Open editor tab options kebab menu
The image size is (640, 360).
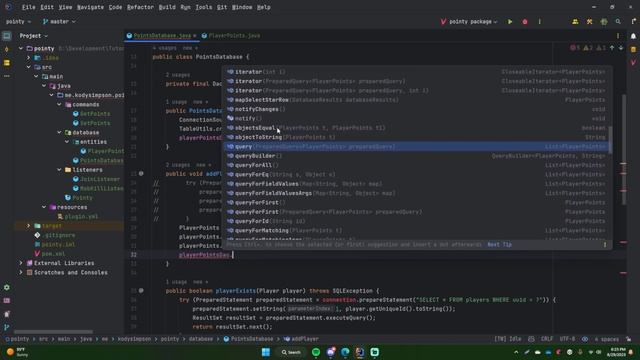click(x=618, y=36)
